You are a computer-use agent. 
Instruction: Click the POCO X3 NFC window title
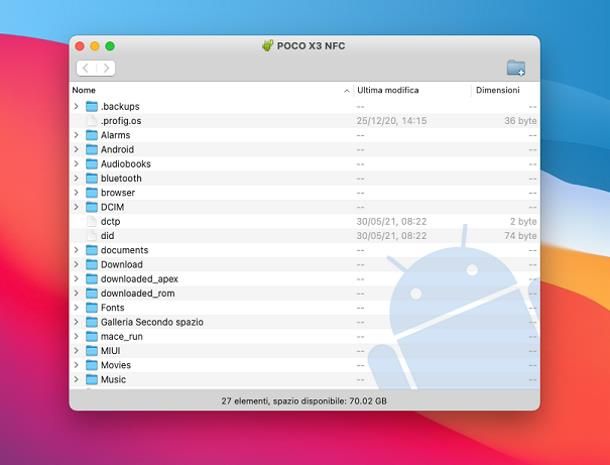[311, 46]
